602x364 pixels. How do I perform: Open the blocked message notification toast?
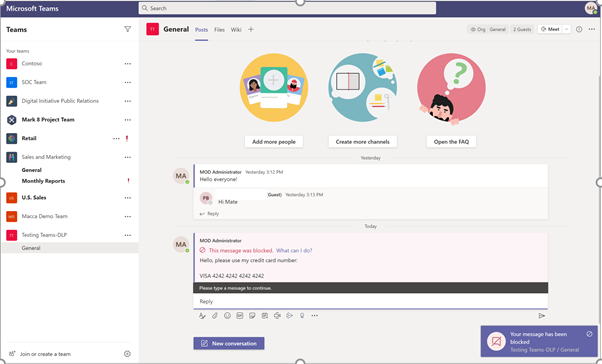tap(539, 342)
